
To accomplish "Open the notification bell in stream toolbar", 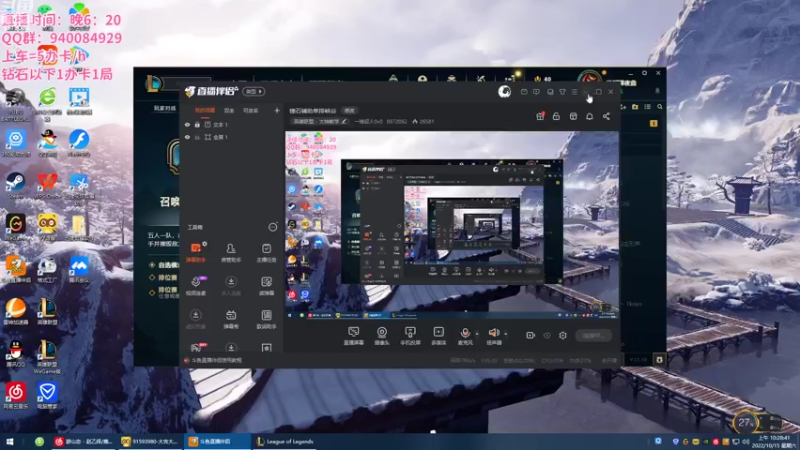I will coord(589,116).
